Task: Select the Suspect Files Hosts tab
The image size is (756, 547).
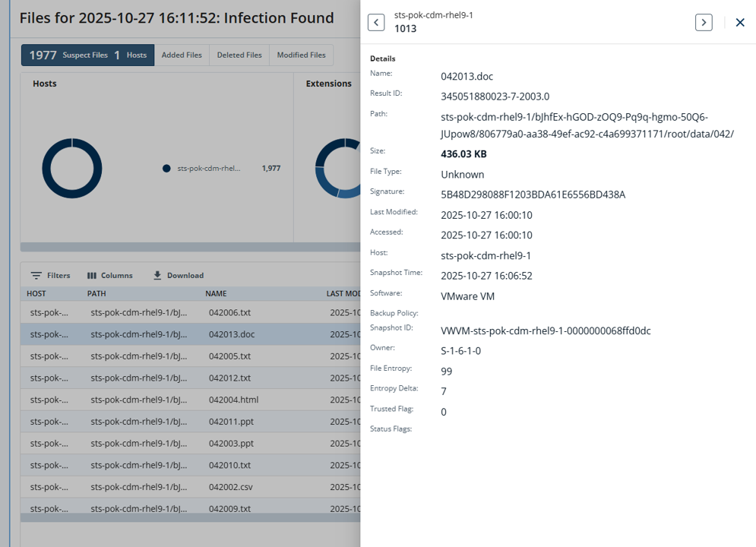Action: pos(87,55)
